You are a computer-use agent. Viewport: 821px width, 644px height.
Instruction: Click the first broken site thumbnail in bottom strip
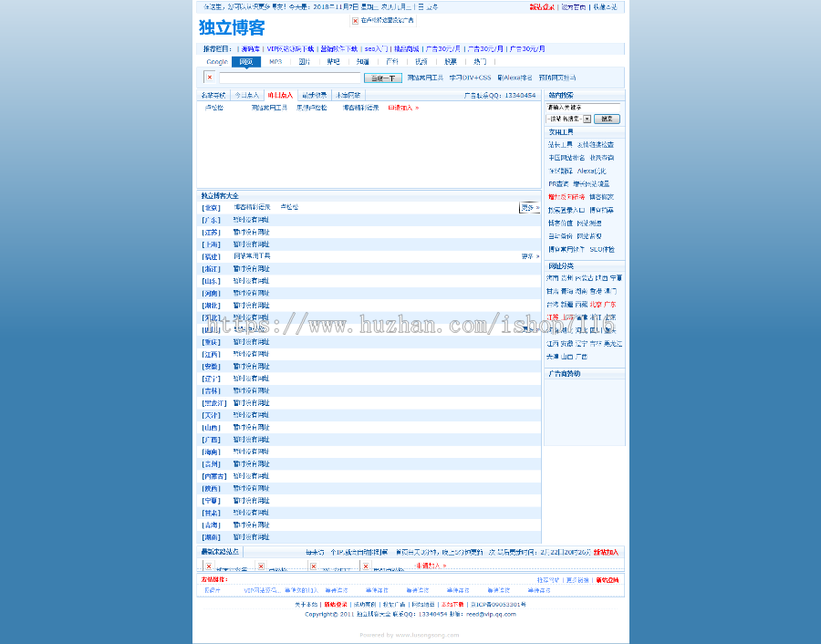(x=209, y=566)
